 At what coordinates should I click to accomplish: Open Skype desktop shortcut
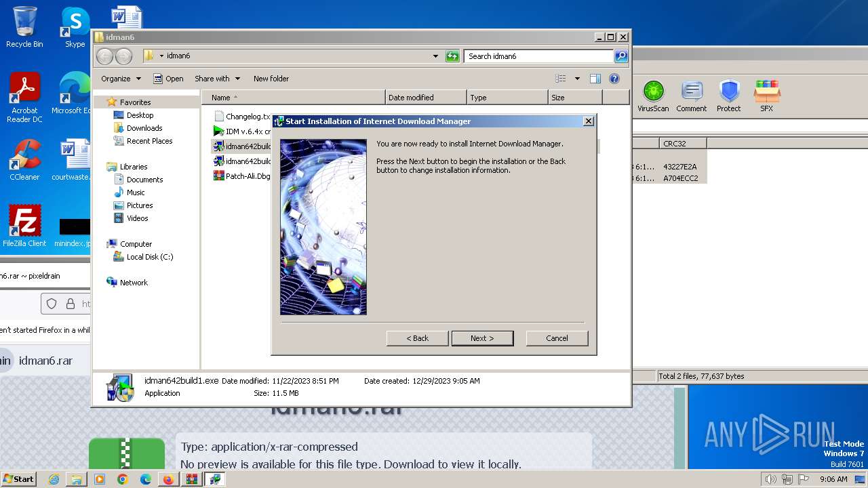tap(75, 27)
